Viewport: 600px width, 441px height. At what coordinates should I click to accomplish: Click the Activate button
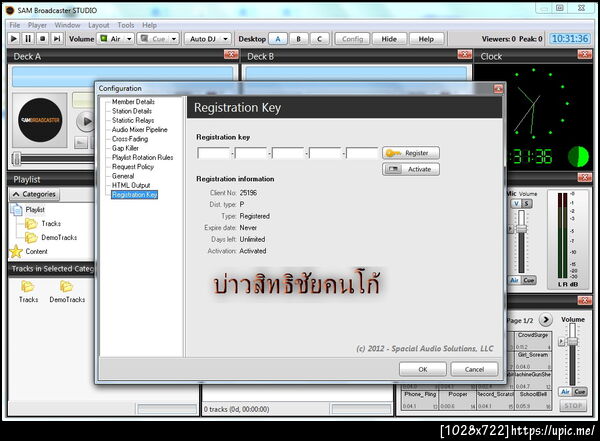(x=411, y=169)
